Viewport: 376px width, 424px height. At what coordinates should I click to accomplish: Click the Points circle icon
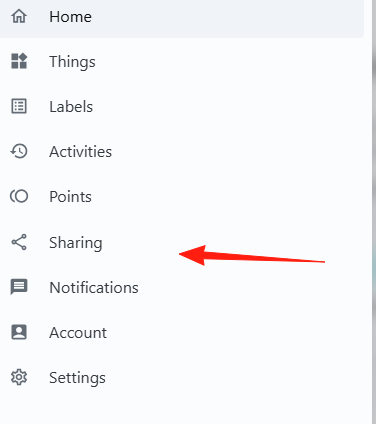(19, 196)
